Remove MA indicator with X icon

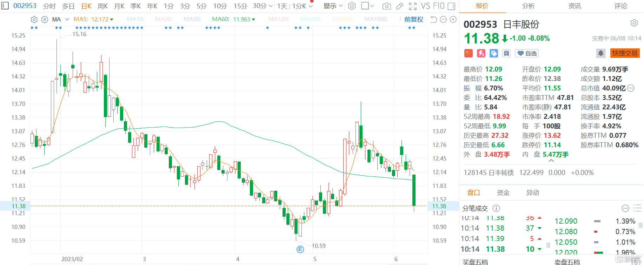(45, 20)
